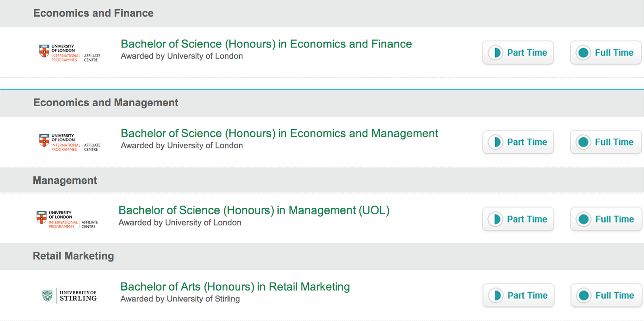Click the Economics and Management section header
The height and width of the screenshot is (321, 644).
click(106, 103)
